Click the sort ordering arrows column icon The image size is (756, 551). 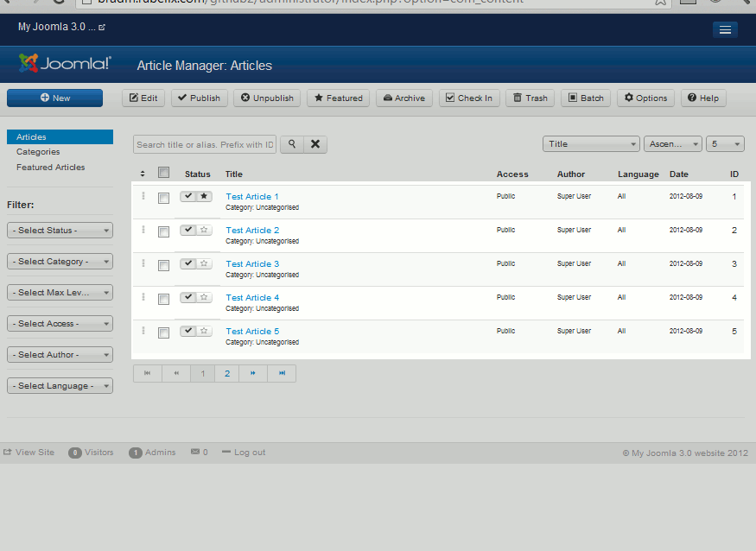pyautogui.click(x=143, y=174)
